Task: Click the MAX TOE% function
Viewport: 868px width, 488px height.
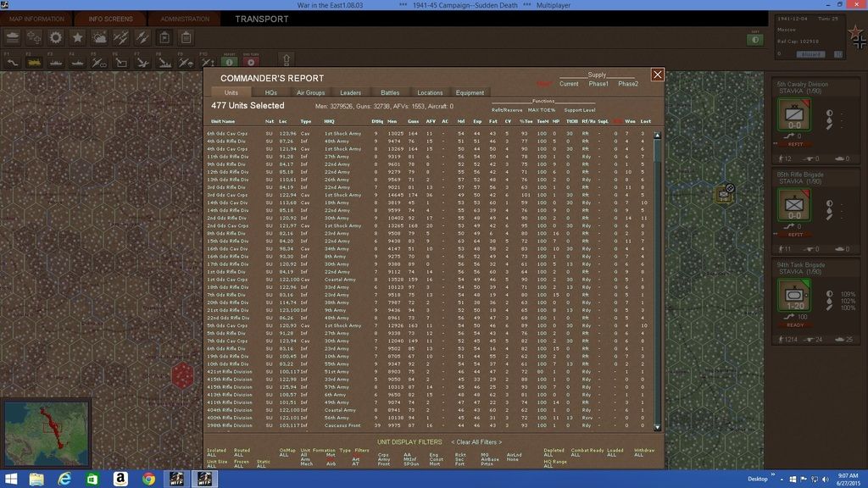Action: (x=542, y=110)
